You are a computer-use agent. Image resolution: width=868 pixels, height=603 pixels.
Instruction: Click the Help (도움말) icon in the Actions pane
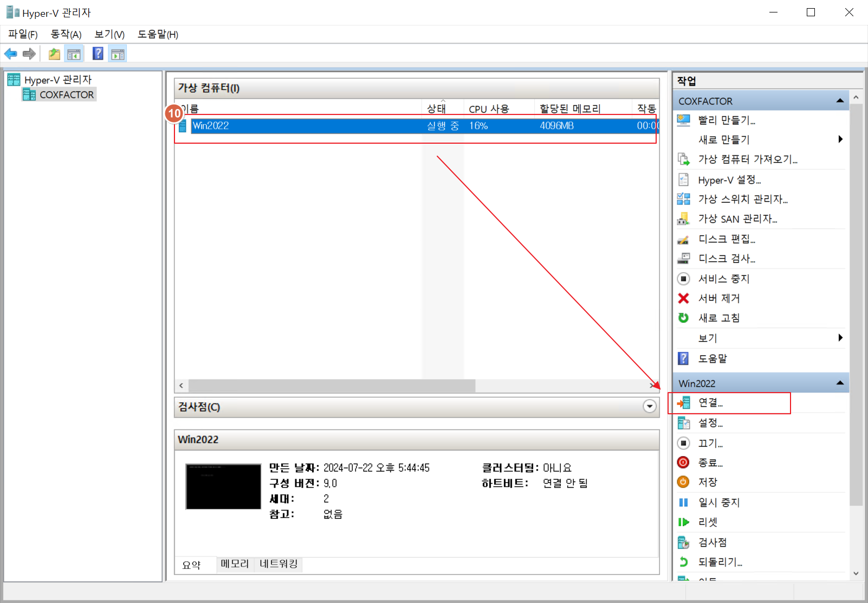(x=684, y=358)
